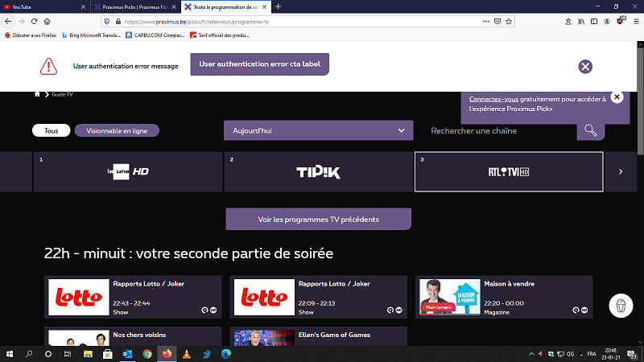This screenshot has height=362, width=644.
Task: Click the 'Nos chers voisins' title
Action: (139, 335)
